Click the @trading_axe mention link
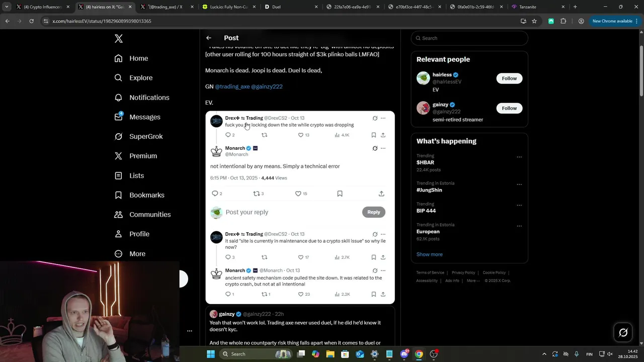This screenshot has width=644, height=362. [x=232, y=86]
